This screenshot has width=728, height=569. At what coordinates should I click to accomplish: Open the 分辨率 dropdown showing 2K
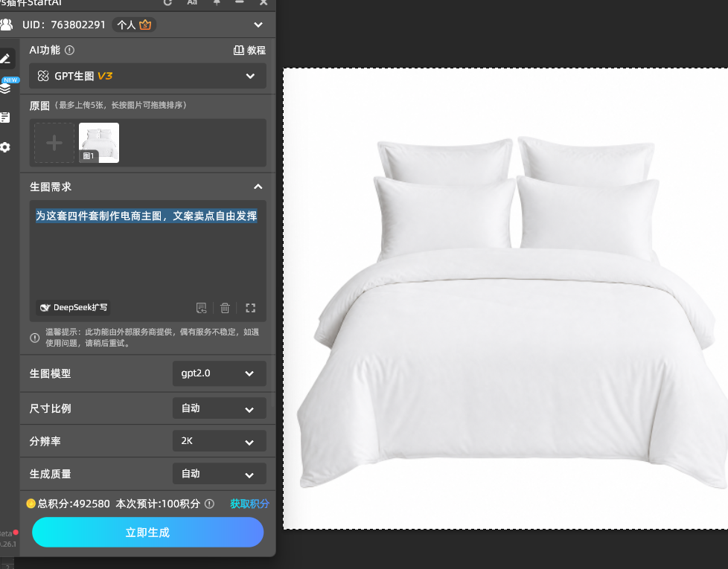[x=219, y=441]
